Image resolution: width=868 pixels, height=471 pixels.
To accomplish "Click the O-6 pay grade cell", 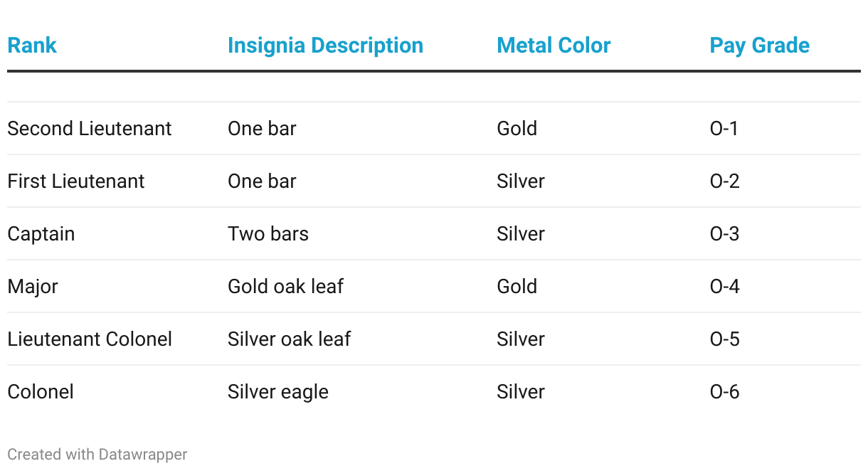I will pos(725,392).
